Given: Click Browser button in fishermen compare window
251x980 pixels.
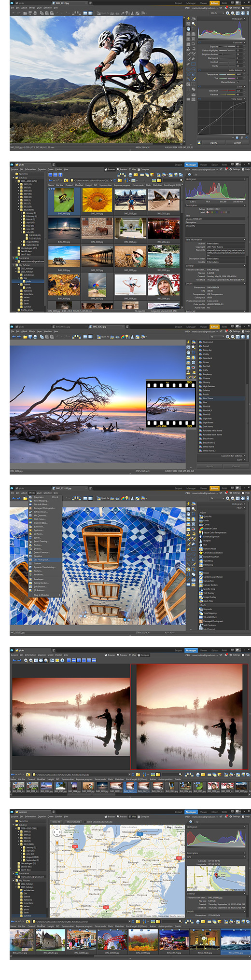Looking at the screenshot, I should tap(110, 655).
